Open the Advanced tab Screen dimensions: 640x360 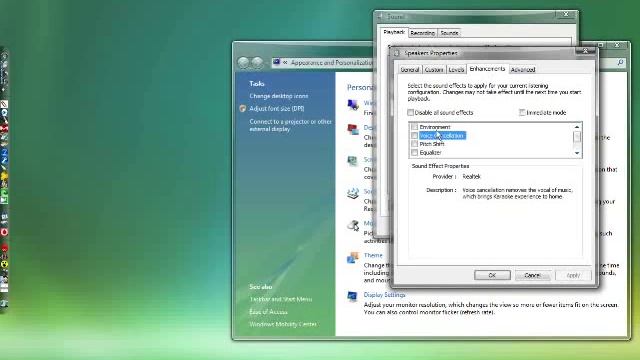coord(523,70)
